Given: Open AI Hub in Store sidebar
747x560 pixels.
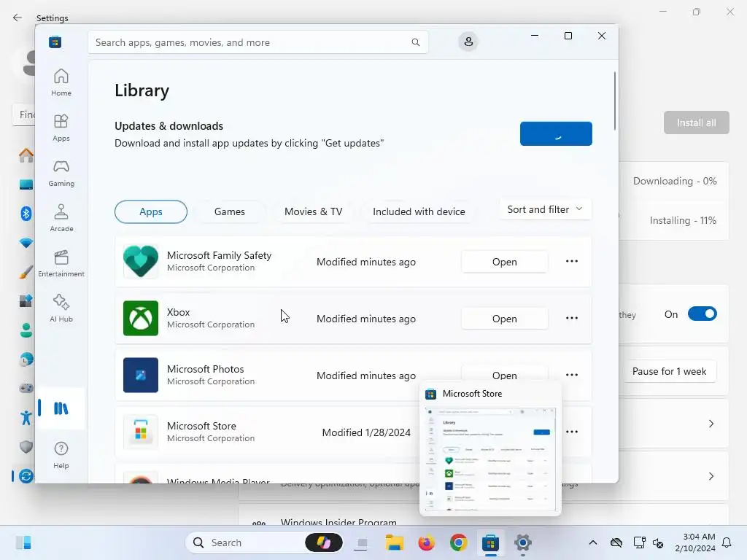Looking at the screenshot, I should pos(61,308).
